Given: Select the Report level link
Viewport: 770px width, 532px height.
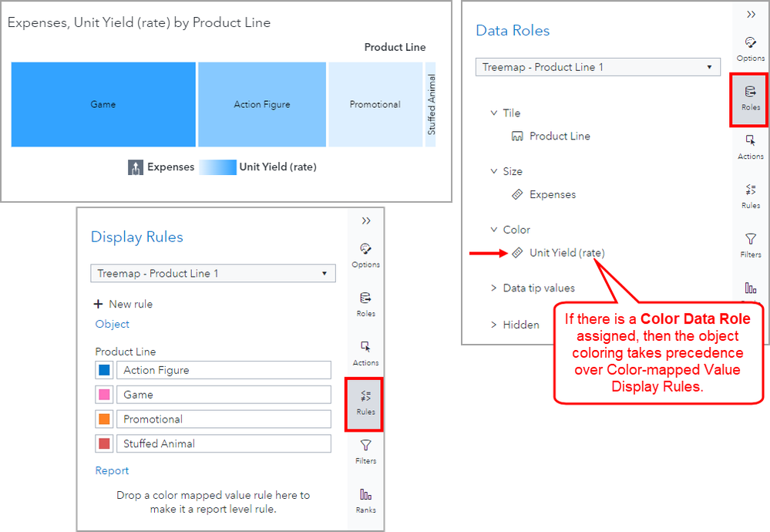Looking at the screenshot, I should (x=112, y=470).
